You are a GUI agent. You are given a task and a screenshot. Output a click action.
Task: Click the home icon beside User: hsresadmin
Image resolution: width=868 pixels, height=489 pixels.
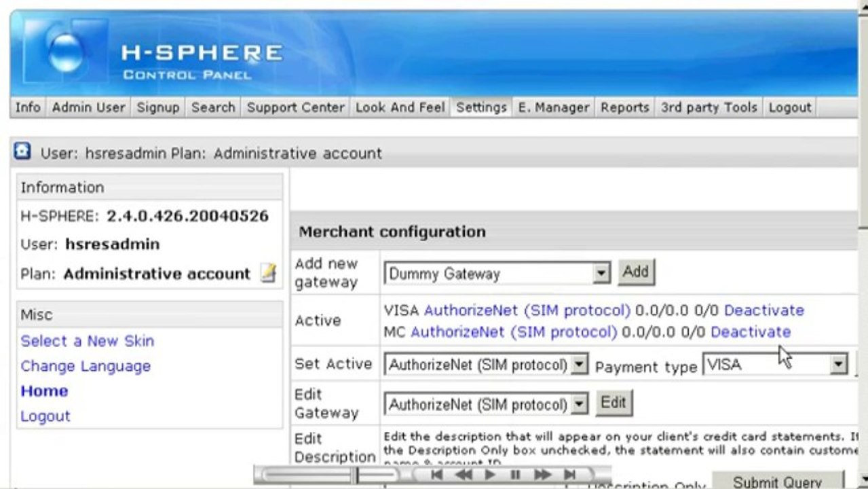(x=22, y=151)
